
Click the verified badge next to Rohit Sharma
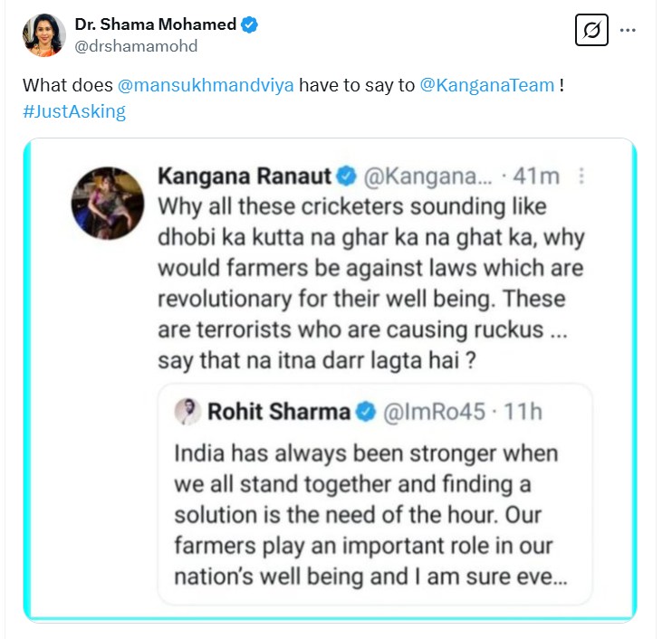[365, 412]
